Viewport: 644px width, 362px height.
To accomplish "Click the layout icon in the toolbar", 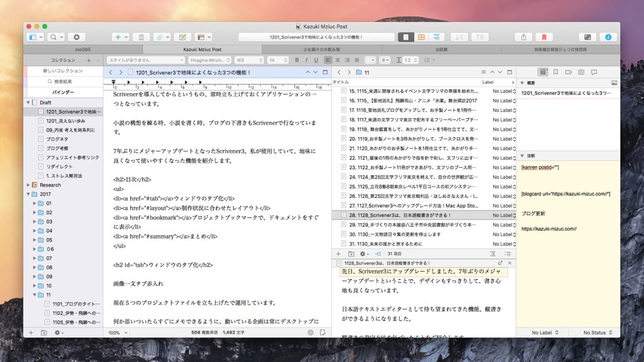I will tap(201, 37).
